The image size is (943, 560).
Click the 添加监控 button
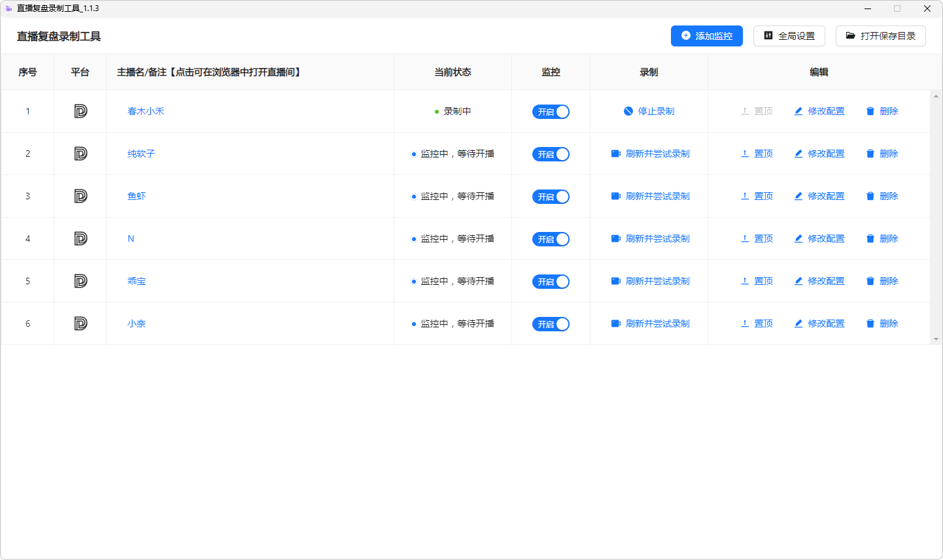(706, 36)
